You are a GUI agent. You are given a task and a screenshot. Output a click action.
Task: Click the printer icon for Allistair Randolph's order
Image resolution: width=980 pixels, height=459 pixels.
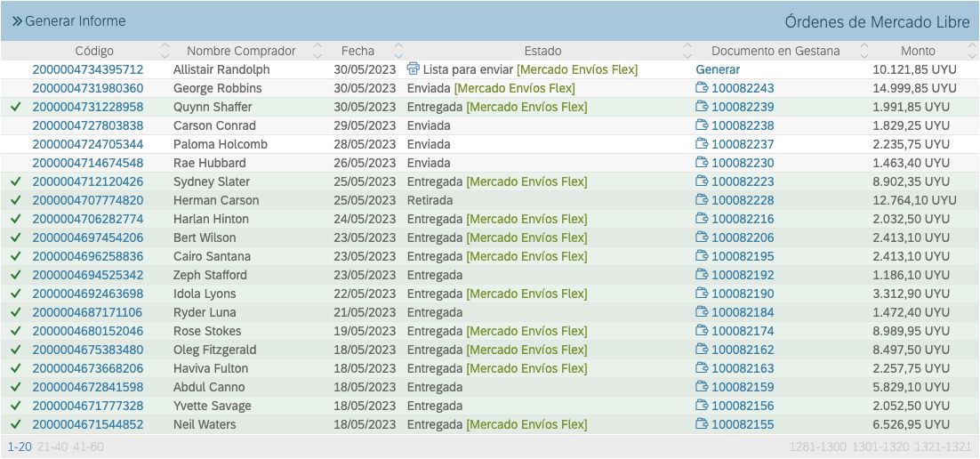point(413,68)
